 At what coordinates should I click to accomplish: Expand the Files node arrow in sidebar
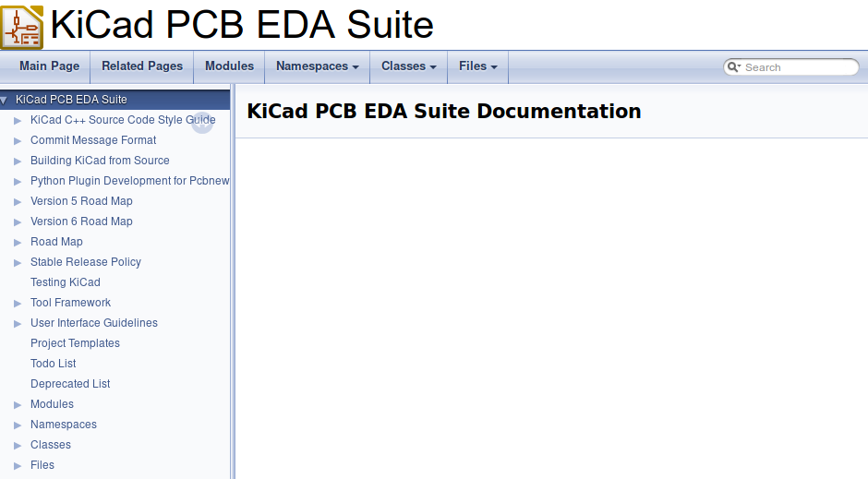pyautogui.click(x=18, y=465)
